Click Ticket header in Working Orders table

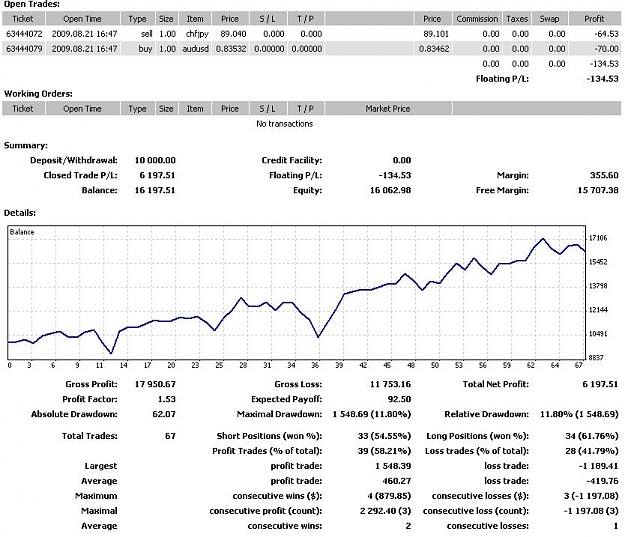pyautogui.click(x=23, y=108)
